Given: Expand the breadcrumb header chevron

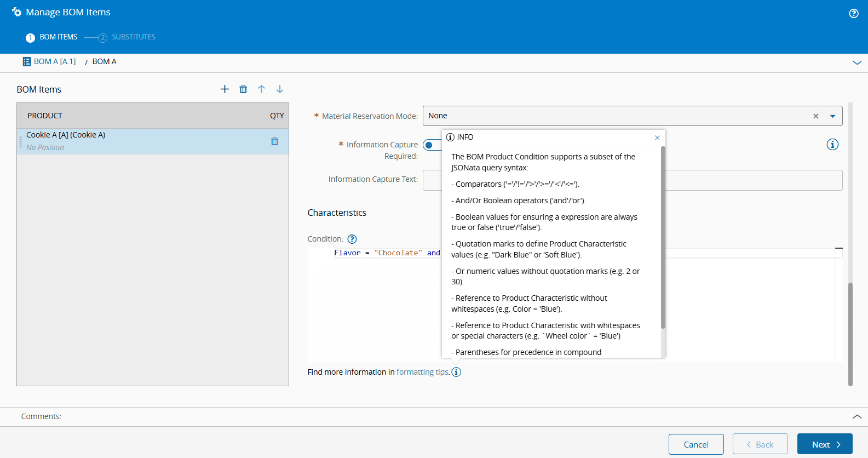Looking at the screenshot, I should [x=856, y=62].
